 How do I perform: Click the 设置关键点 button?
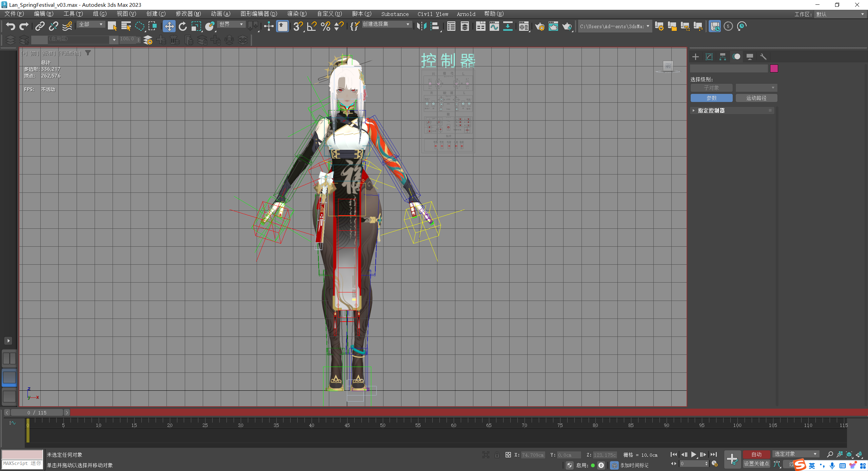coord(756,464)
